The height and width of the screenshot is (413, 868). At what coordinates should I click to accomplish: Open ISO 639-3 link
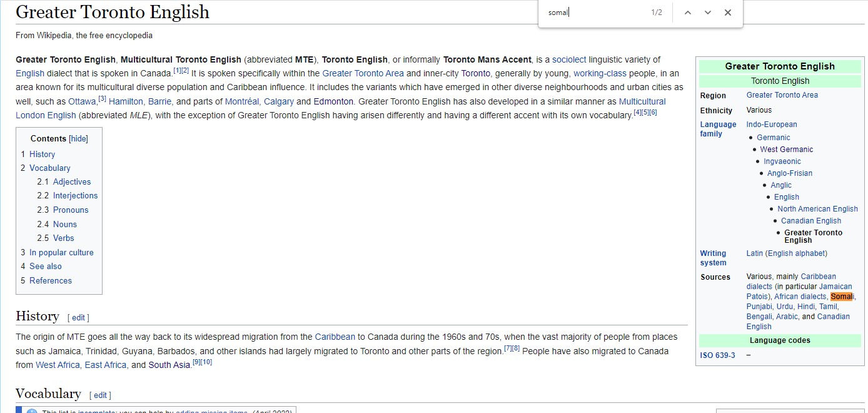(x=718, y=355)
